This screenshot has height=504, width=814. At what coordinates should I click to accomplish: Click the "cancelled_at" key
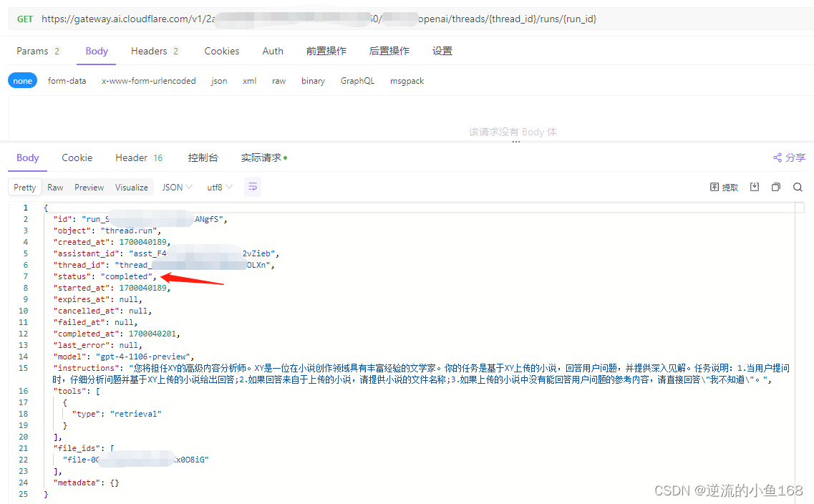86,311
